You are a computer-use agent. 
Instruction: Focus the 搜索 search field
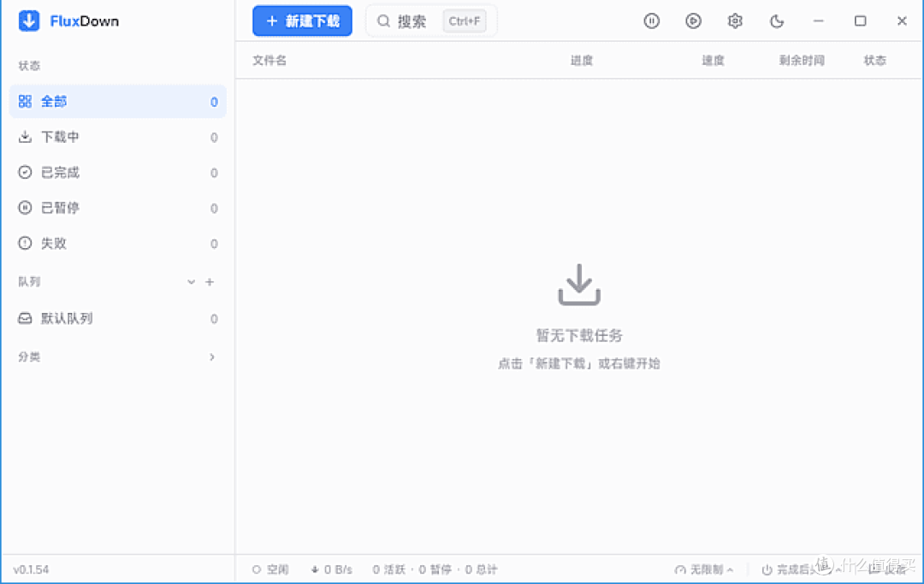click(x=431, y=21)
